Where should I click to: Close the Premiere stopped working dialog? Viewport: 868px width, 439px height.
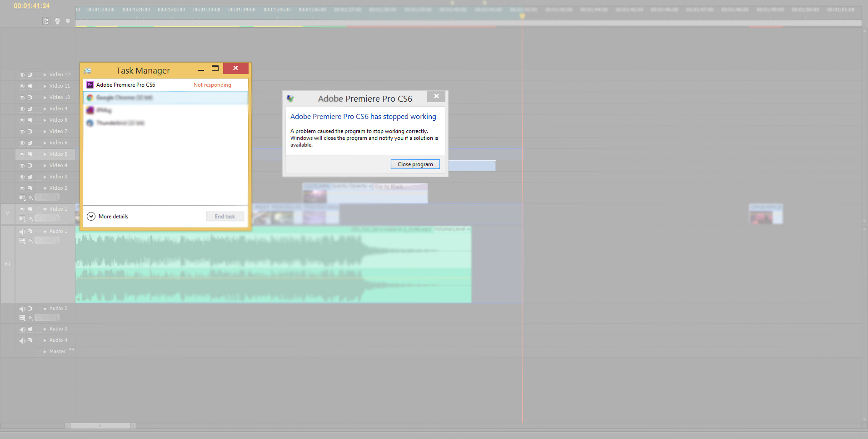(436, 96)
